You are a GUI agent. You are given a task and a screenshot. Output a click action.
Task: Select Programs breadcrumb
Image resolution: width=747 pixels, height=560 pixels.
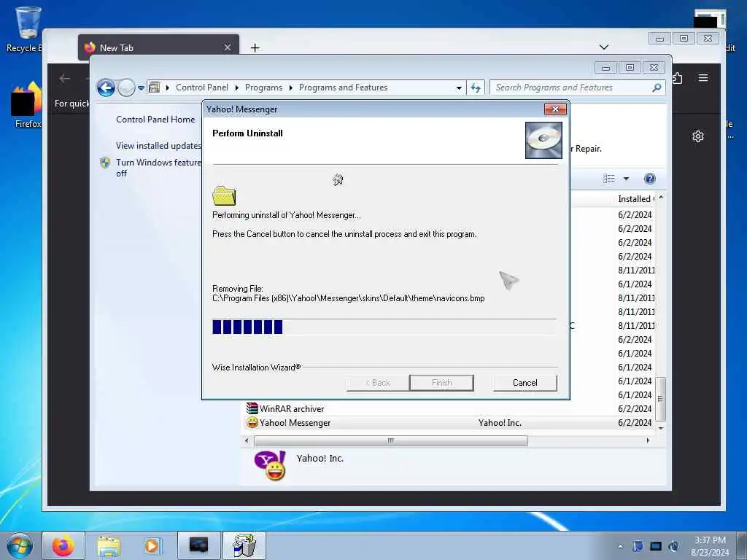(x=263, y=87)
